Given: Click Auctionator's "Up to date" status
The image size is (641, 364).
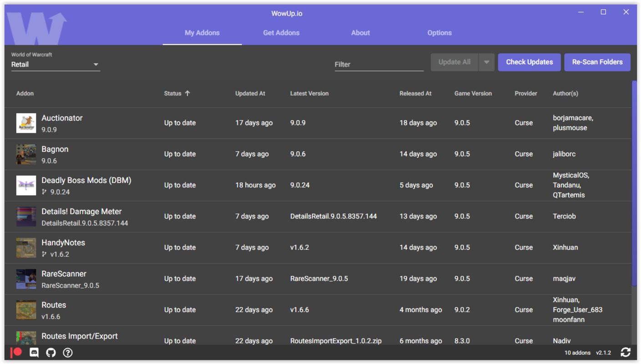Looking at the screenshot, I should [x=180, y=123].
